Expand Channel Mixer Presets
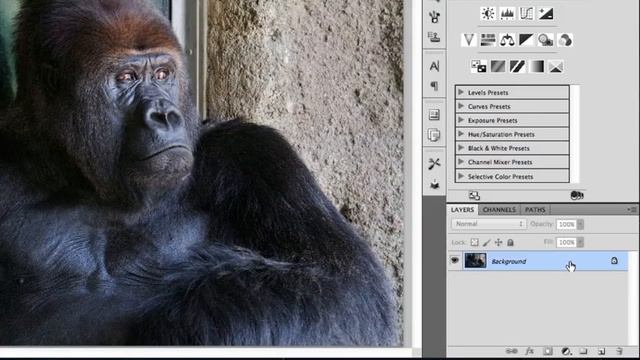 click(461, 162)
